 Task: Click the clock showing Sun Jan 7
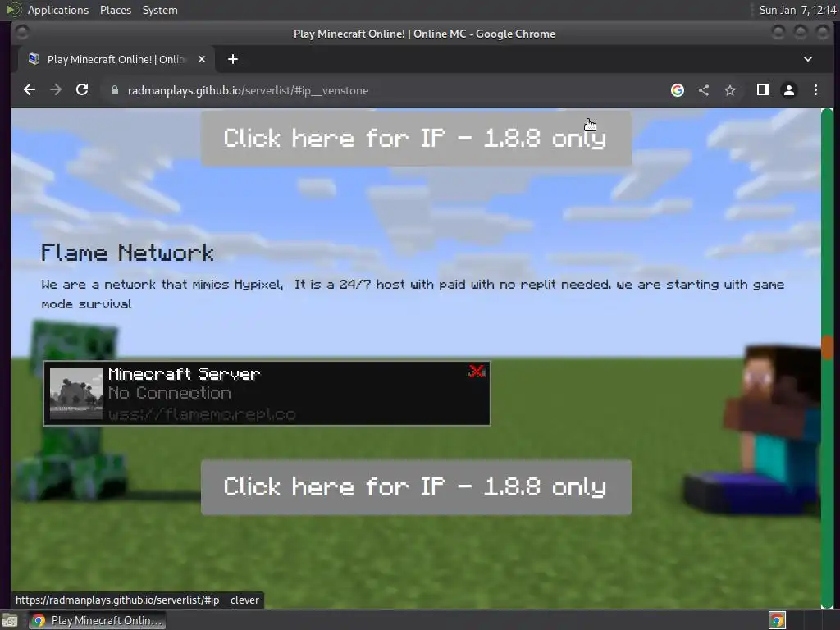pyautogui.click(x=797, y=10)
